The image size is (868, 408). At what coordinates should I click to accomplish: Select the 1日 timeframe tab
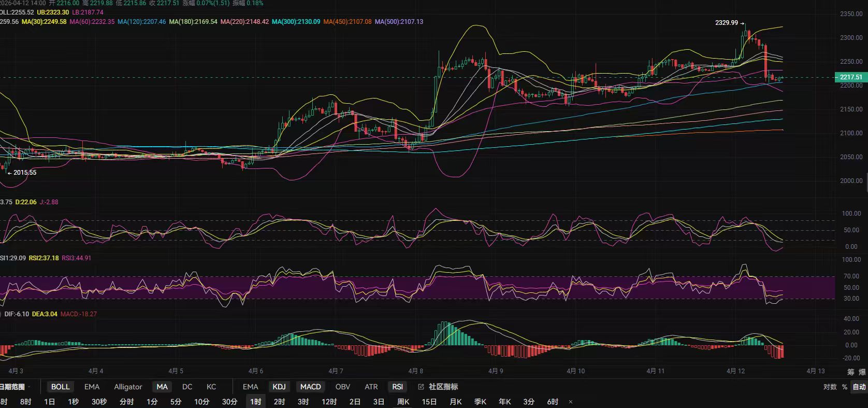coord(50,402)
